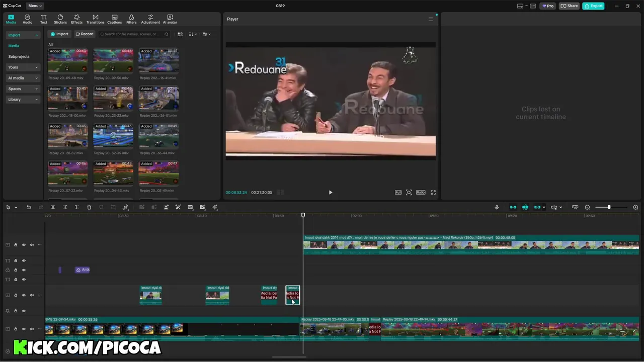Screen dimensions: 644x362
Task: Open the media sort dropdown
Action: (193, 34)
